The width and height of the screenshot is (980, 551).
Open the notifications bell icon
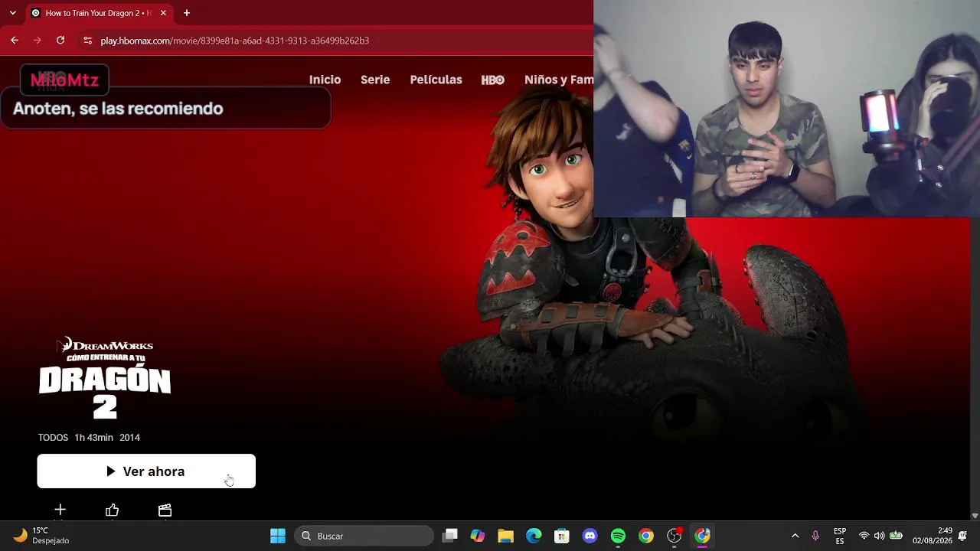click(962, 536)
